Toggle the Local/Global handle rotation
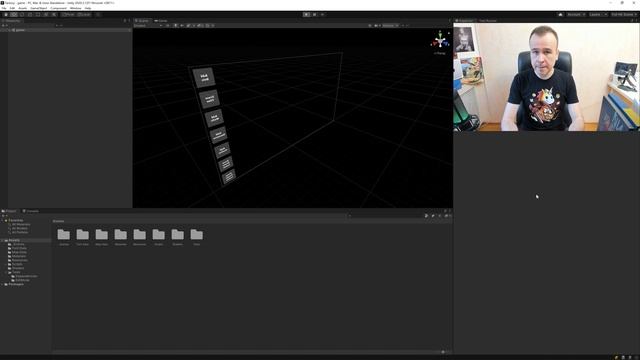The height and width of the screenshot is (360, 640). [84, 14]
